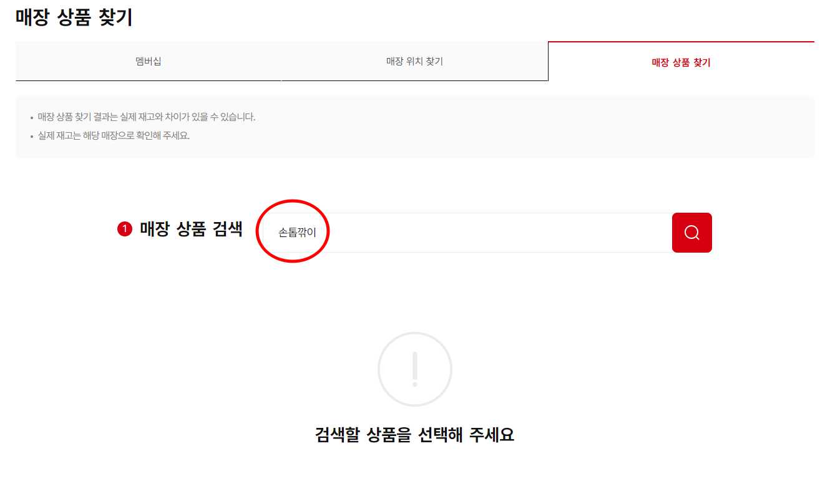Click the notice 해당 매장으로 확인해 주세요
The image size is (830, 504).
pos(114,136)
